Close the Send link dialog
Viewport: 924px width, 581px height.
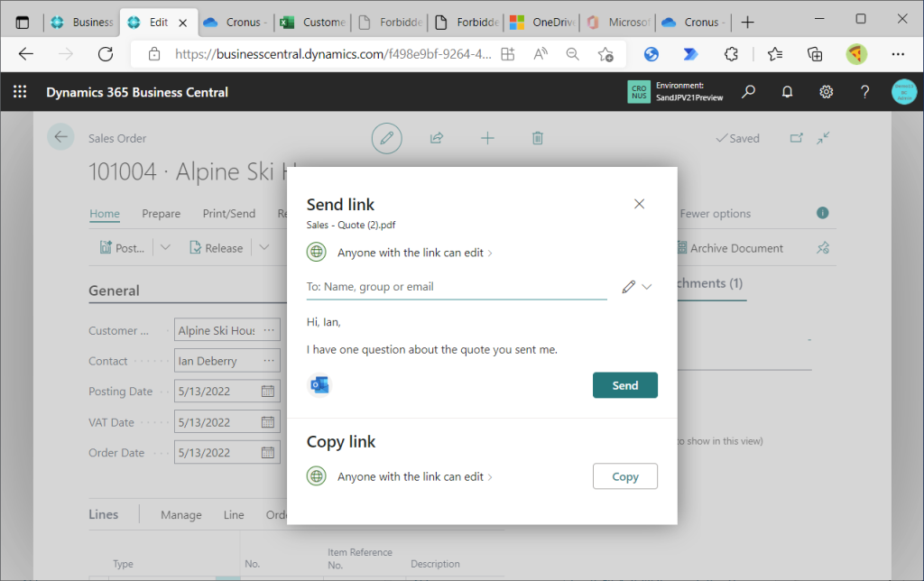pyautogui.click(x=640, y=204)
